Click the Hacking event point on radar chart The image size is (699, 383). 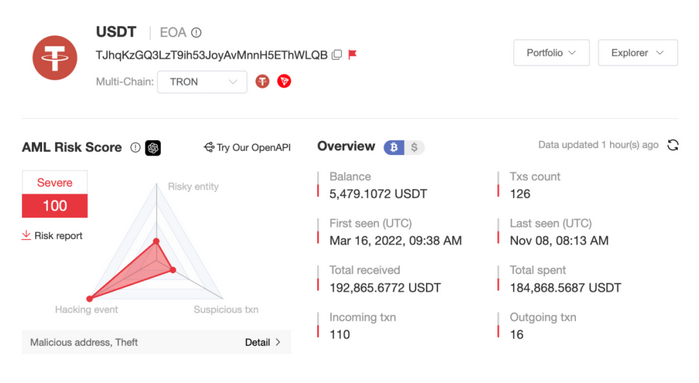tap(90, 299)
